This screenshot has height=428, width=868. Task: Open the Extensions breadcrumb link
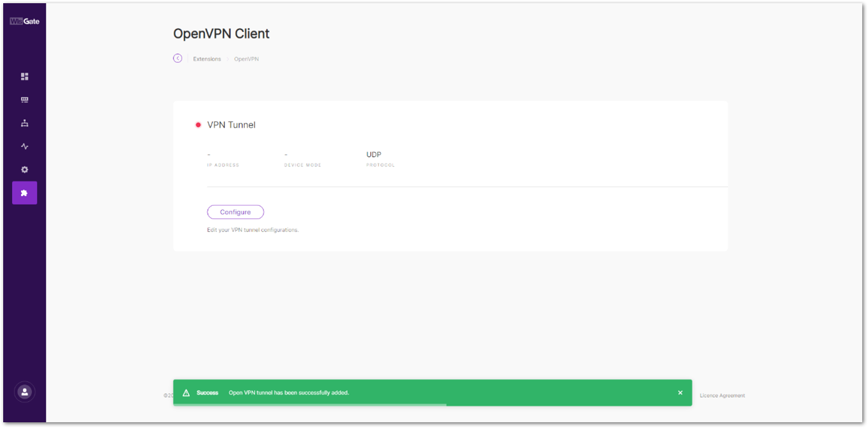coord(207,59)
